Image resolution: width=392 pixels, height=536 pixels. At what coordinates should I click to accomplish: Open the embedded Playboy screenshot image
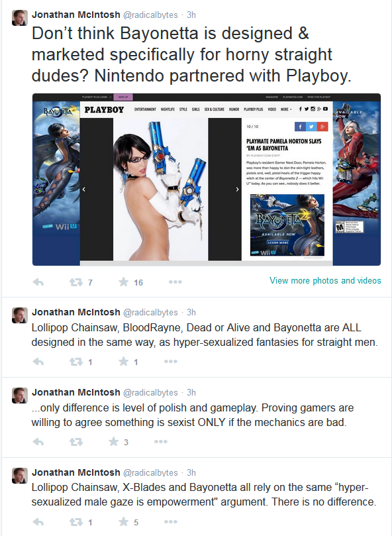coord(207,180)
